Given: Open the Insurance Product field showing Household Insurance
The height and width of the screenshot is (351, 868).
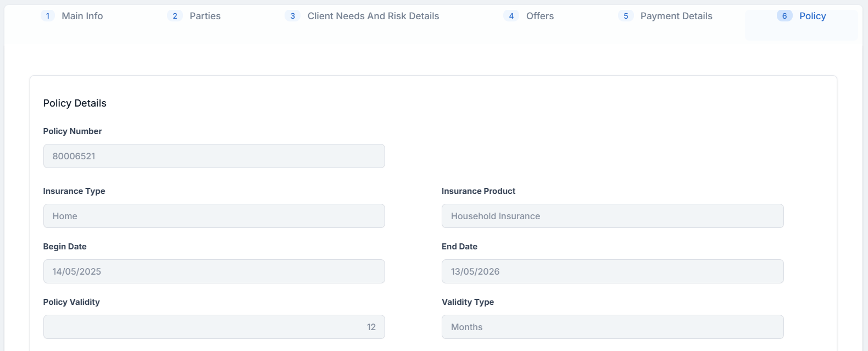Looking at the screenshot, I should [x=612, y=216].
